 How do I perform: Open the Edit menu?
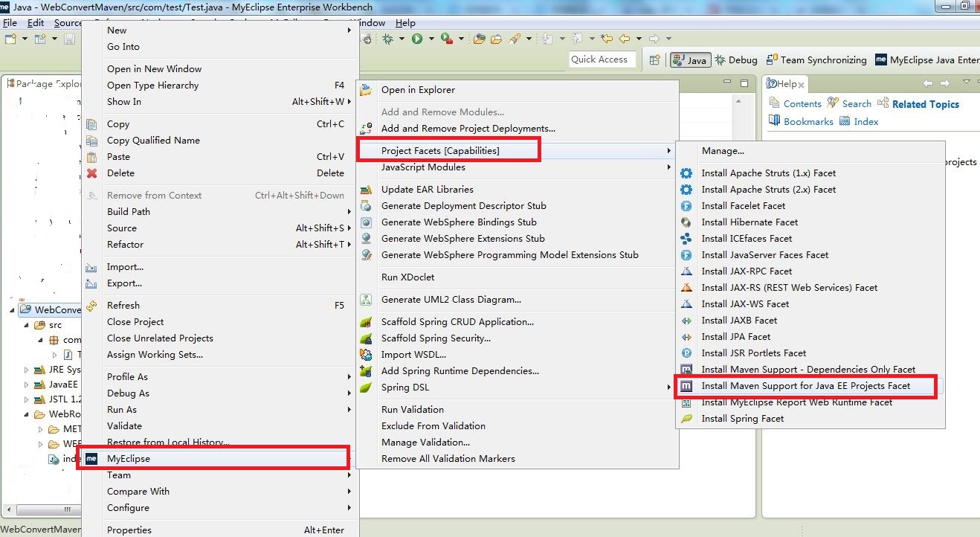[36, 23]
